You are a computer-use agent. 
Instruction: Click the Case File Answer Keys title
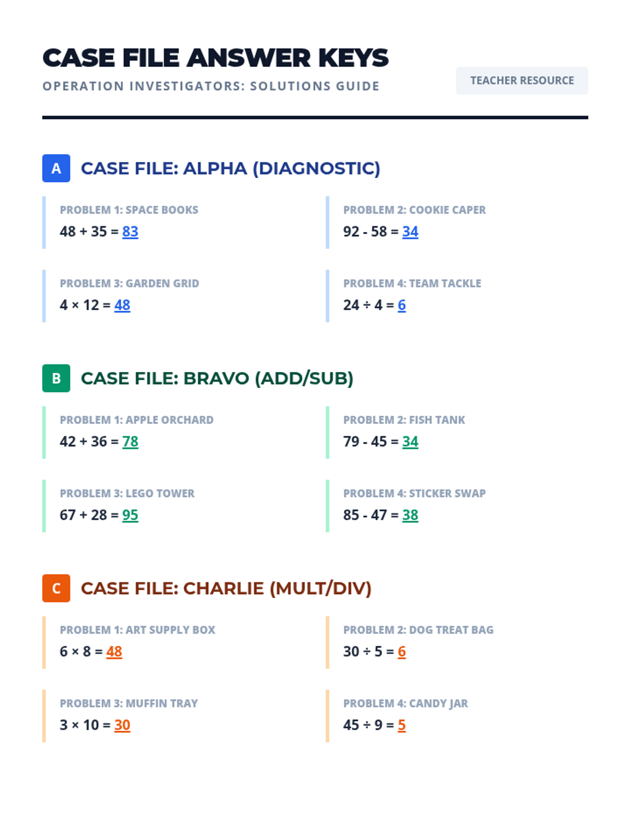click(x=215, y=58)
